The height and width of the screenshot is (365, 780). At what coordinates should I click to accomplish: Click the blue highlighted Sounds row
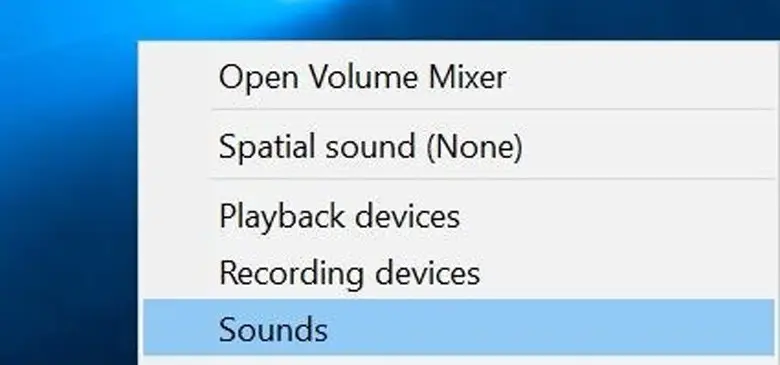coord(459,328)
